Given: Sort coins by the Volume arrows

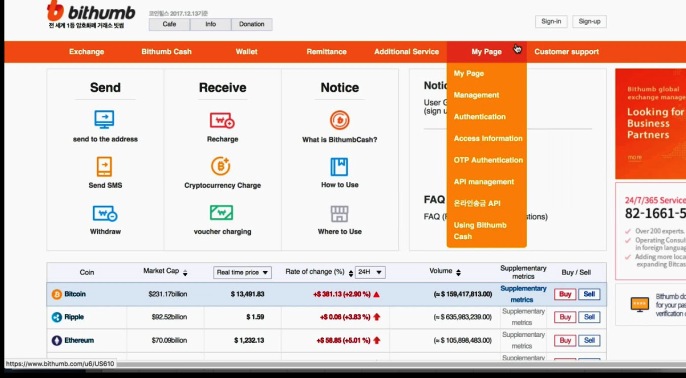Looking at the screenshot, I should click(458, 272).
